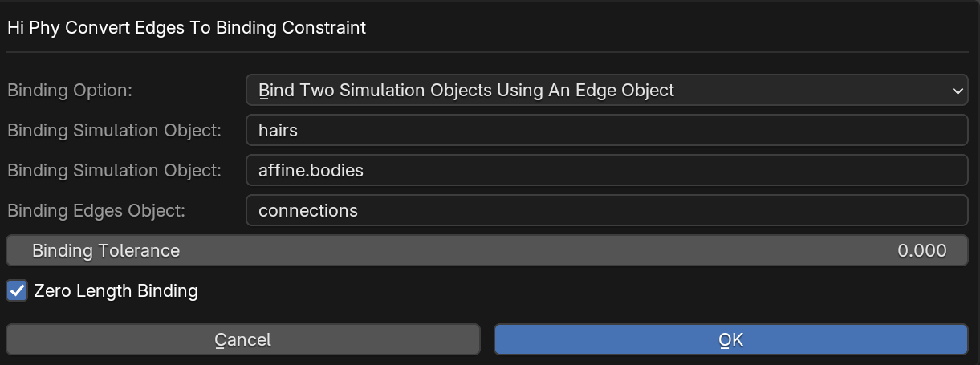Click the blue checkmark icon
Viewport: 980px width, 365px height.
tap(17, 290)
